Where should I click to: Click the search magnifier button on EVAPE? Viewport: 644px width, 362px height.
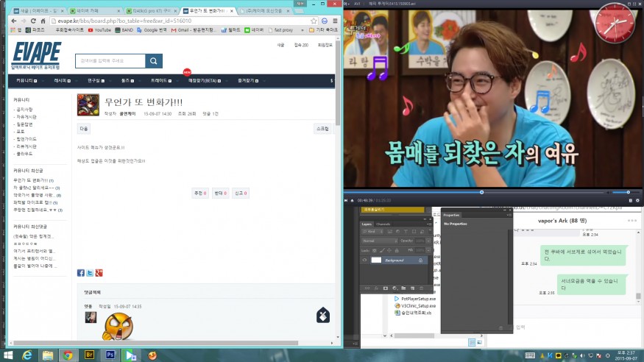click(154, 61)
